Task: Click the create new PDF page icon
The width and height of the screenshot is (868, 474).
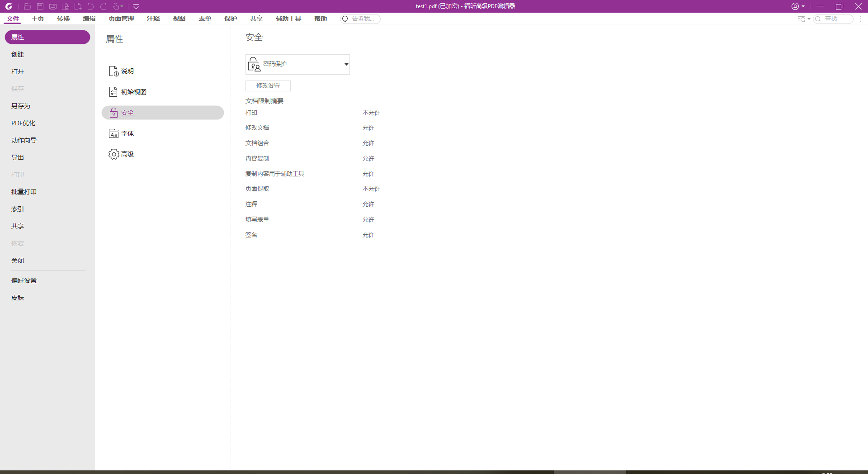Action: tap(78, 6)
